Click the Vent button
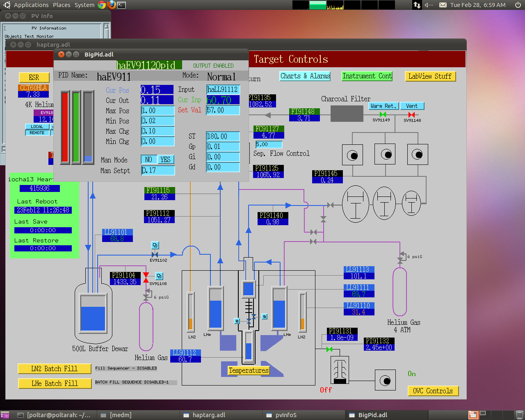 (x=412, y=106)
